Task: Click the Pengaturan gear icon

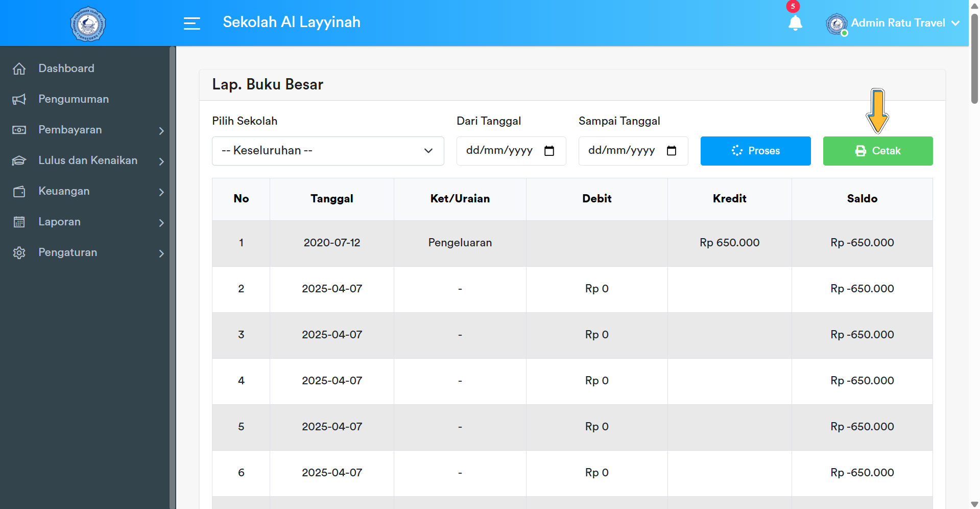Action: point(19,252)
